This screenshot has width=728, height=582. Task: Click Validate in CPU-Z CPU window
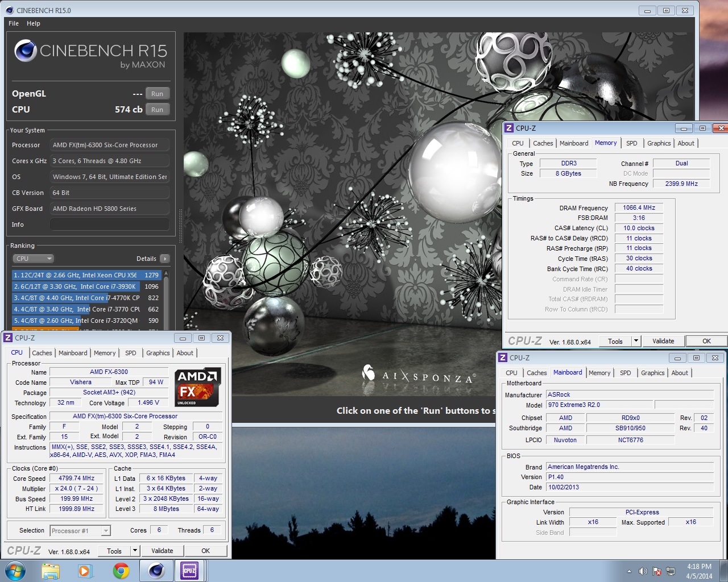coord(162,551)
